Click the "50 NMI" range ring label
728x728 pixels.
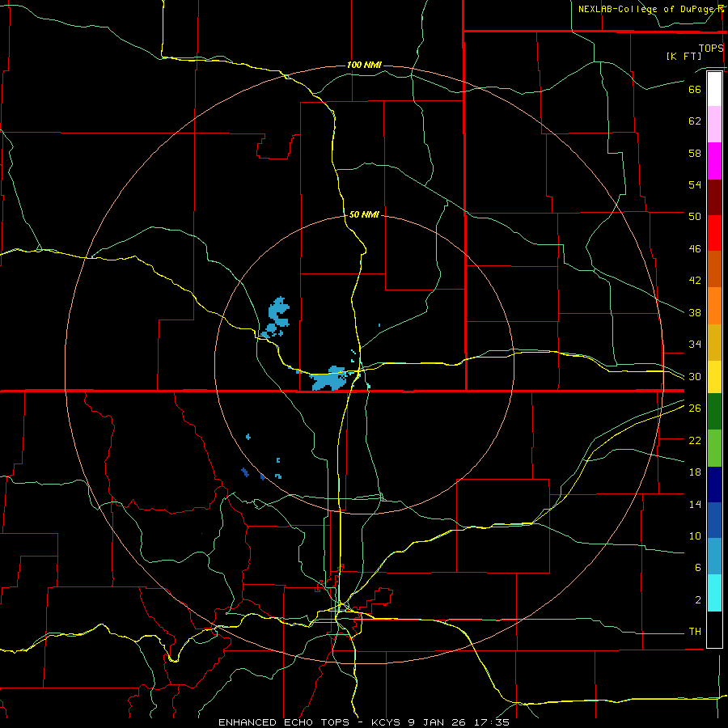[364, 214]
